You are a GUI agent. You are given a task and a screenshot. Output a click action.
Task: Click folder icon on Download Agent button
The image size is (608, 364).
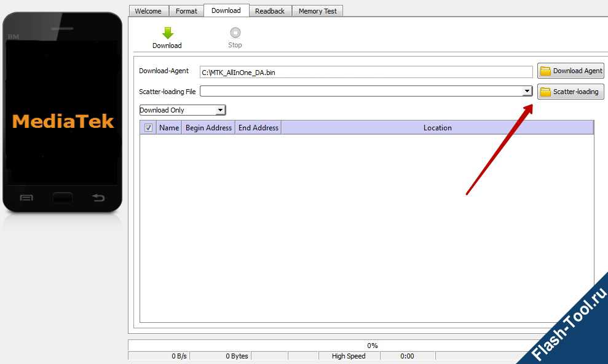click(545, 71)
